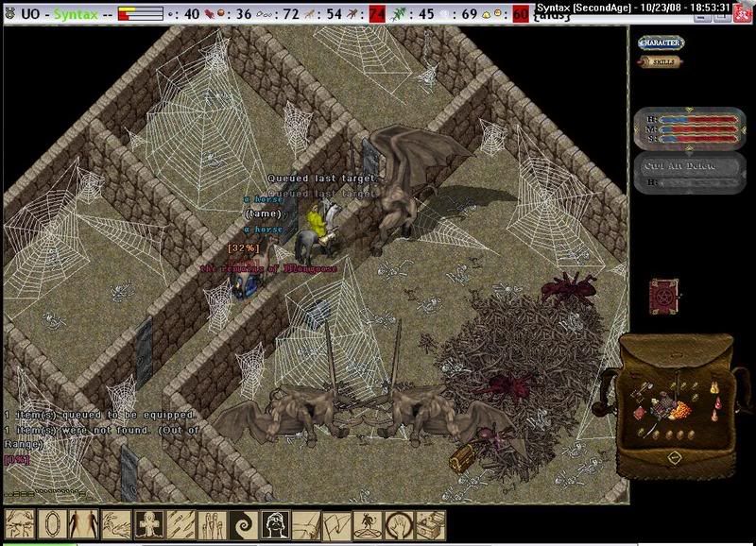Screen dimensions: 756x546
Task: Click the reagent counter showing 40
Action: (183, 14)
